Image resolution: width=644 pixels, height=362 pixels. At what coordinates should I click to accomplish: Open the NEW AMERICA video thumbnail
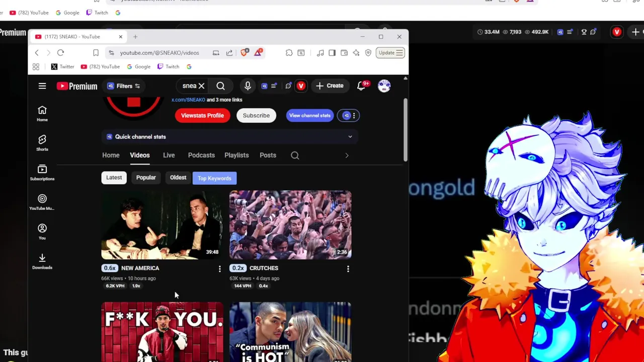tap(162, 225)
